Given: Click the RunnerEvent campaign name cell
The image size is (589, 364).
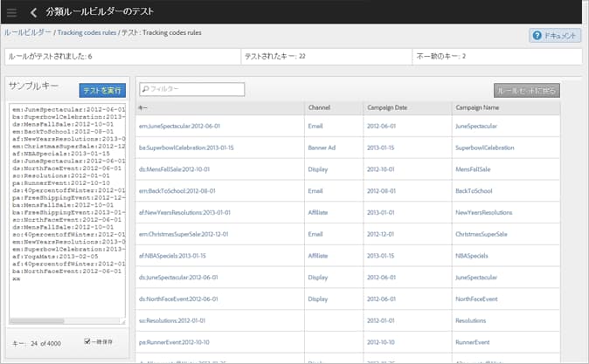Looking at the screenshot, I should [x=472, y=342].
